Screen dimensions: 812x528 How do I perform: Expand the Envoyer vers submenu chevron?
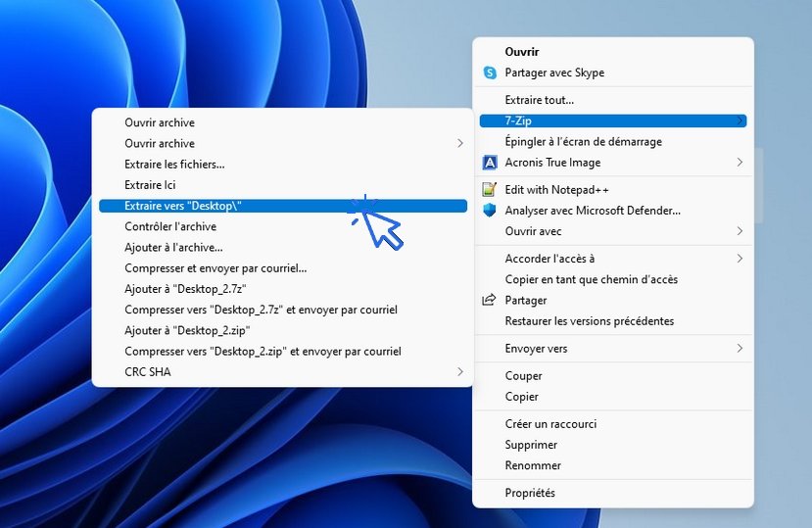740,348
